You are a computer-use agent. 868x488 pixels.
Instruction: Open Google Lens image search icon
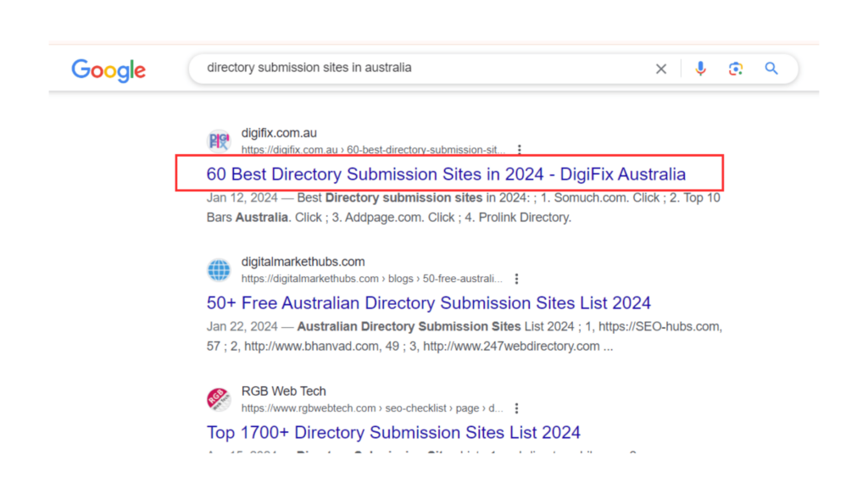[x=735, y=69]
